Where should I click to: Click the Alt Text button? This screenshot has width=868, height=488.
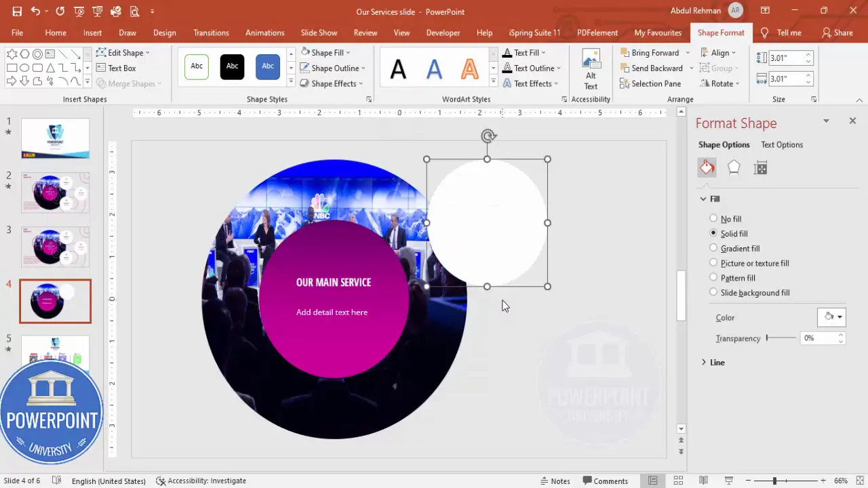(x=591, y=69)
